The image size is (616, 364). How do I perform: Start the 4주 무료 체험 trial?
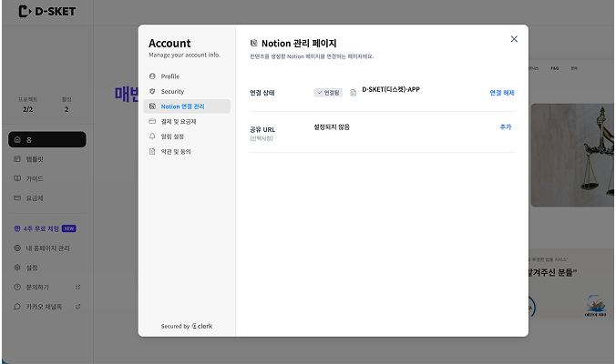tap(41, 228)
